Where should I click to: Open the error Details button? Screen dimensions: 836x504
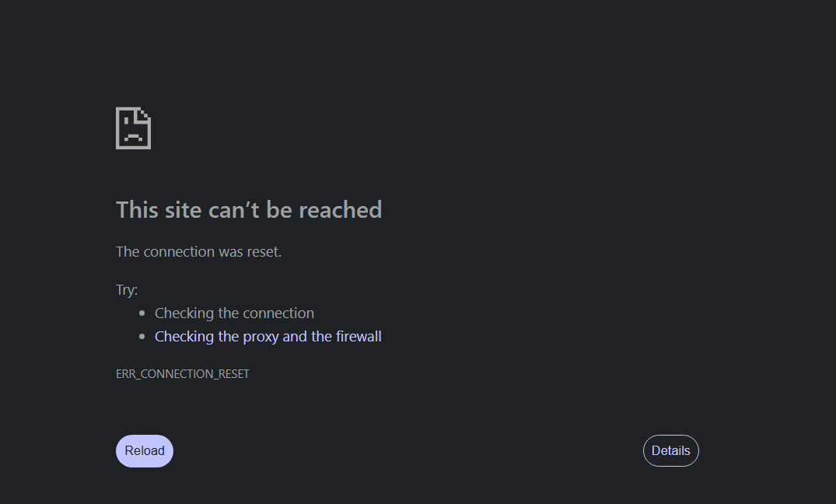tap(670, 450)
